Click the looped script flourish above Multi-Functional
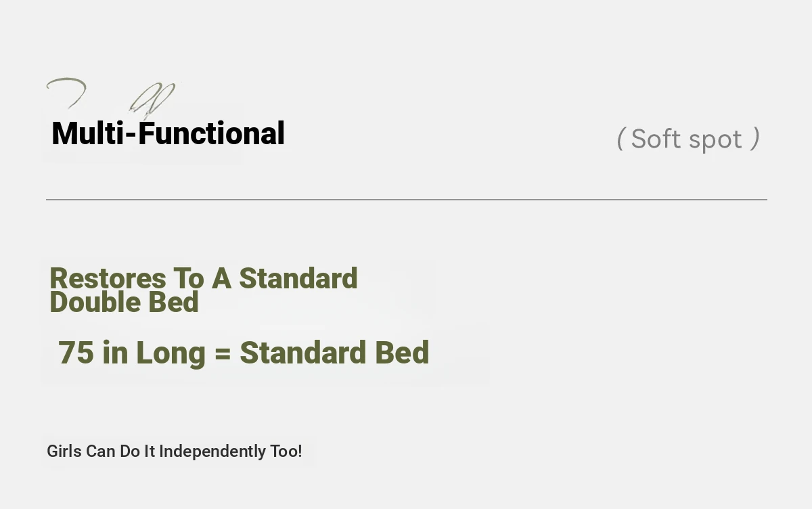 152,99
